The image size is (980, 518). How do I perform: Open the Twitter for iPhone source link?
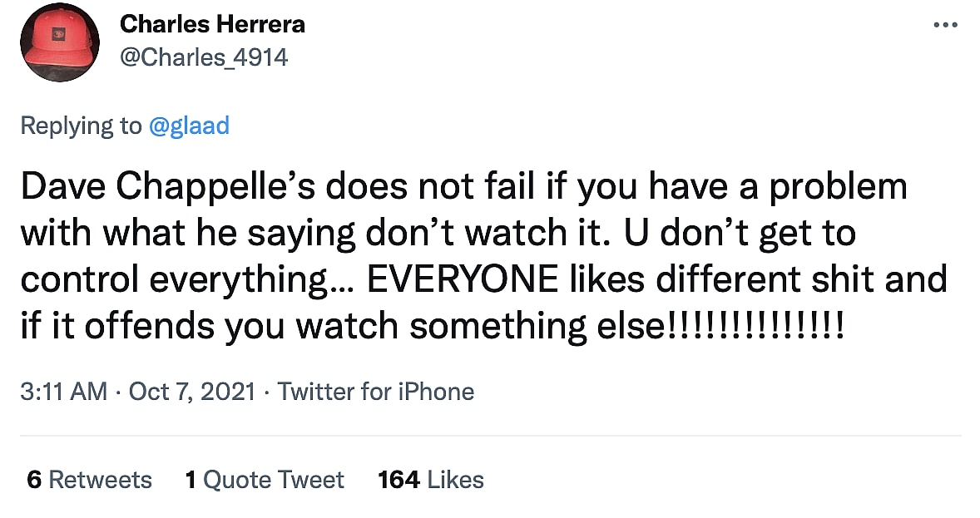[x=375, y=392]
